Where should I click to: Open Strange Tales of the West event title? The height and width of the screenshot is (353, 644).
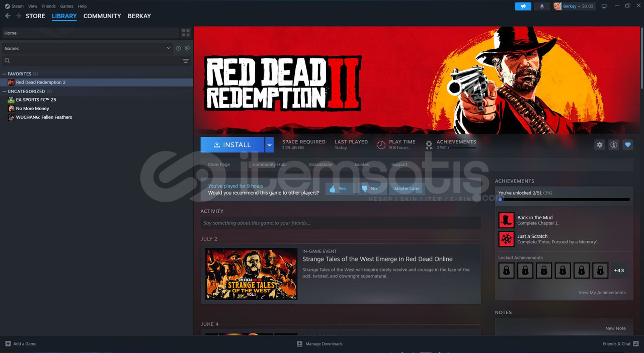tap(377, 259)
